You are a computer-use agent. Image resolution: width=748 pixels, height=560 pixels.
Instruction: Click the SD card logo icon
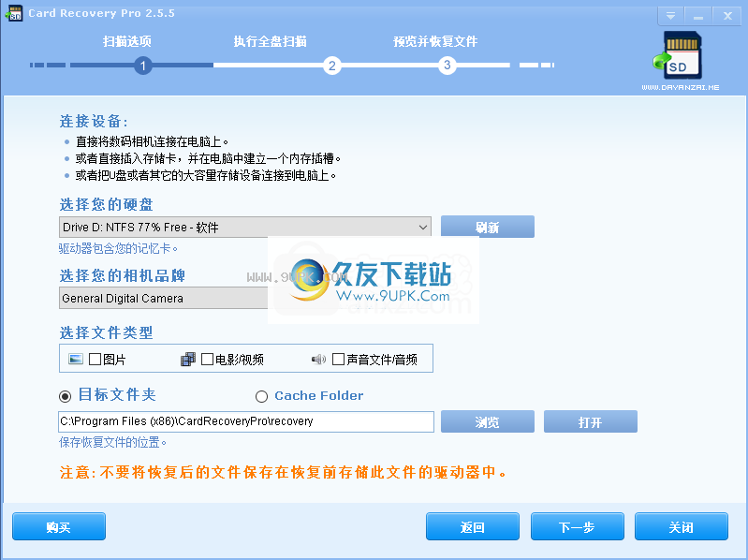point(679,56)
